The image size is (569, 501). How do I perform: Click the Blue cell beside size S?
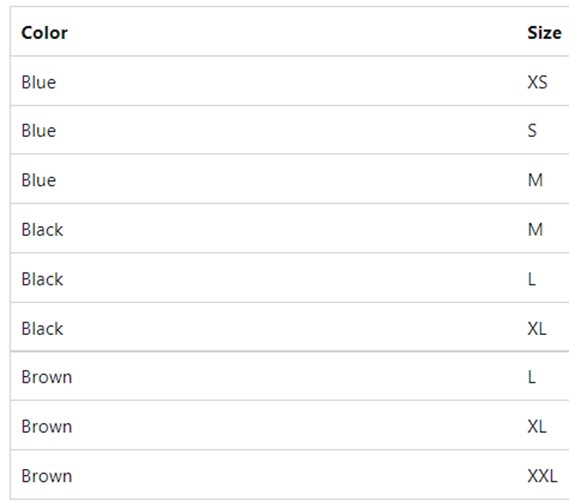coord(38,131)
